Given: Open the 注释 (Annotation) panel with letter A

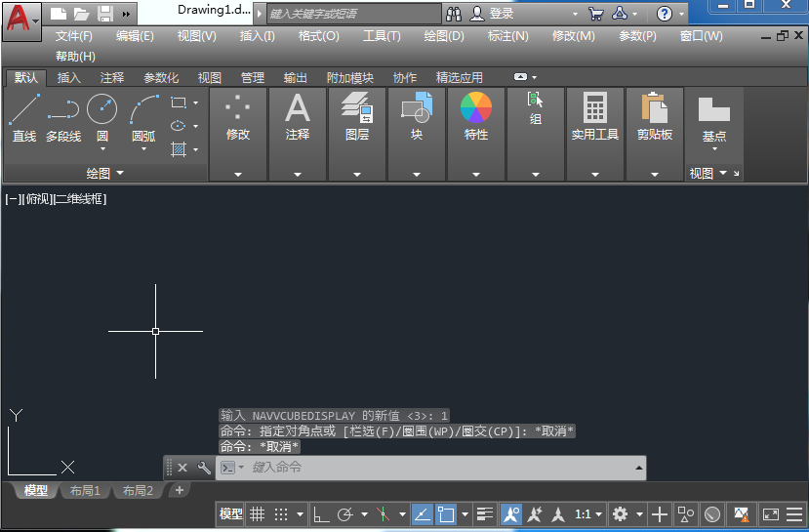Looking at the screenshot, I should [x=298, y=116].
